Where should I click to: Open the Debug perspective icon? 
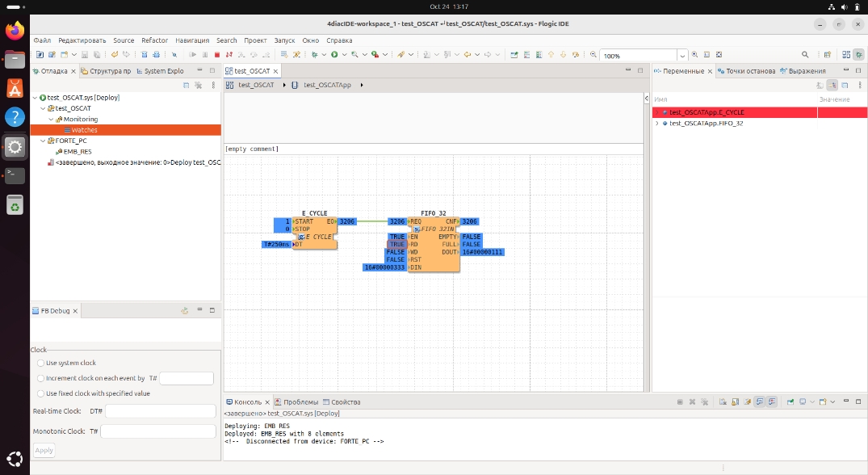click(858, 55)
